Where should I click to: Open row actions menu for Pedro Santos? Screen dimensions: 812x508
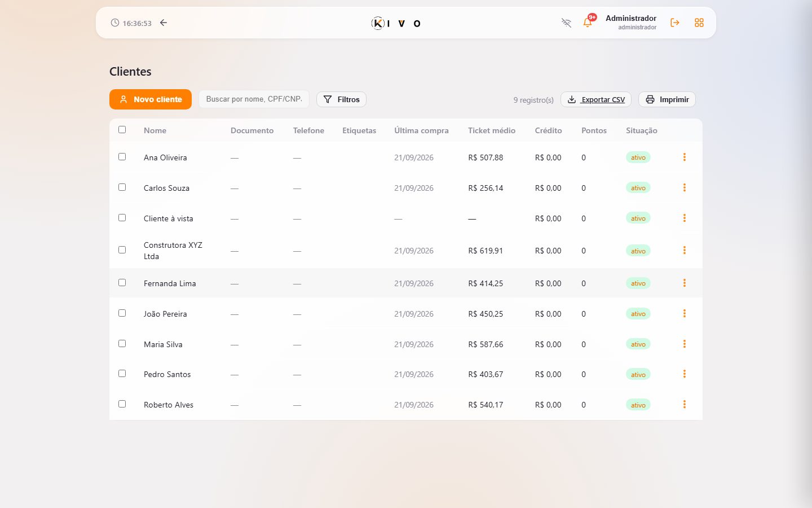coord(685,374)
